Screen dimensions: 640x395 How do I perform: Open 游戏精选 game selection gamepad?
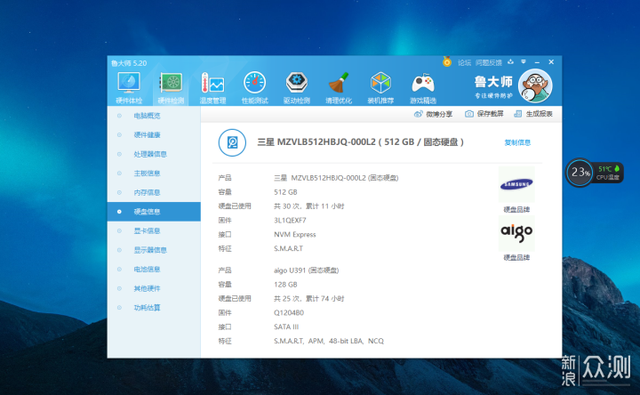tap(423, 88)
